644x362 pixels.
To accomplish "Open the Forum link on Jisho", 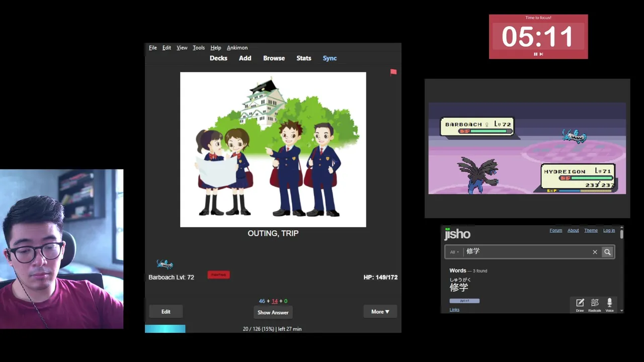I will click(555, 230).
